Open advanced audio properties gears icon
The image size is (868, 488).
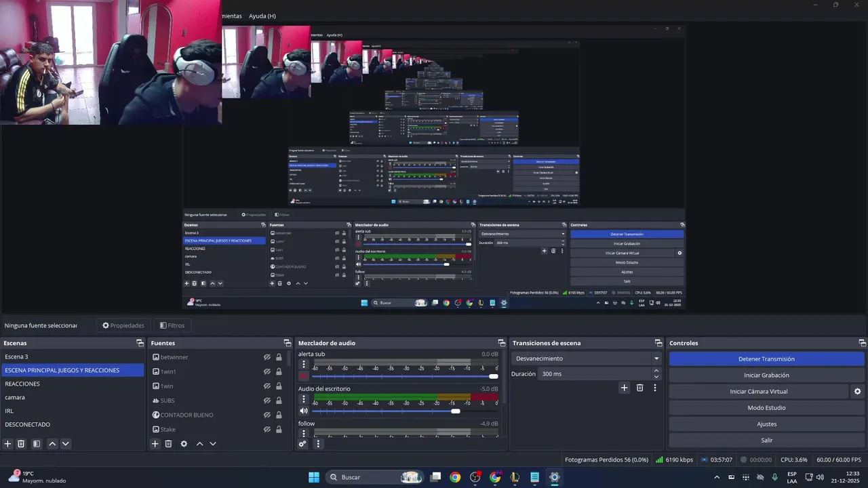pyautogui.click(x=302, y=444)
